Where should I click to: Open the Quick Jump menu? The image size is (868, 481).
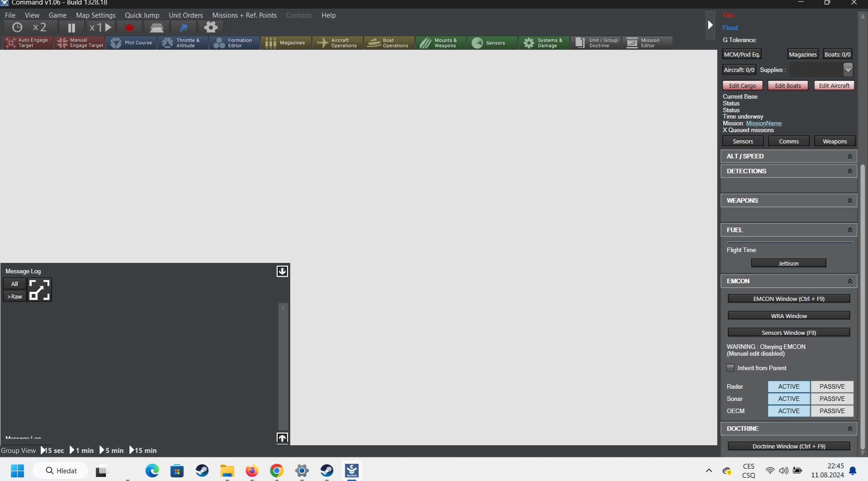click(142, 15)
